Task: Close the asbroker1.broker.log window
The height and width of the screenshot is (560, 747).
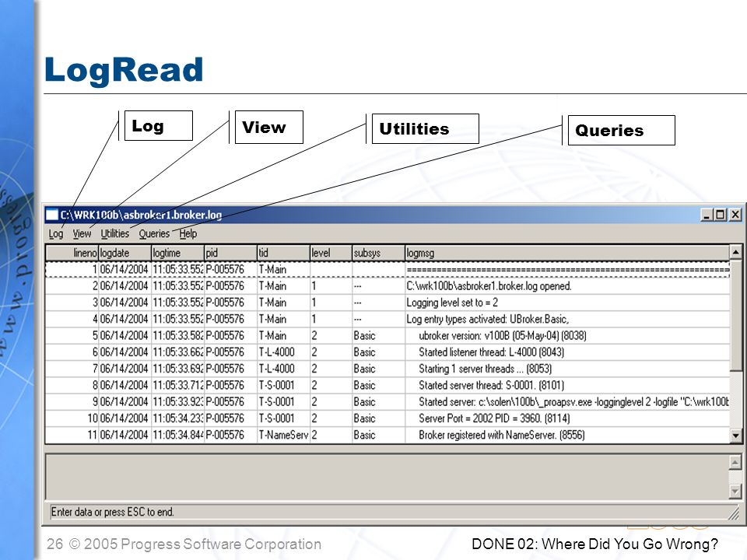Action: tap(735, 215)
